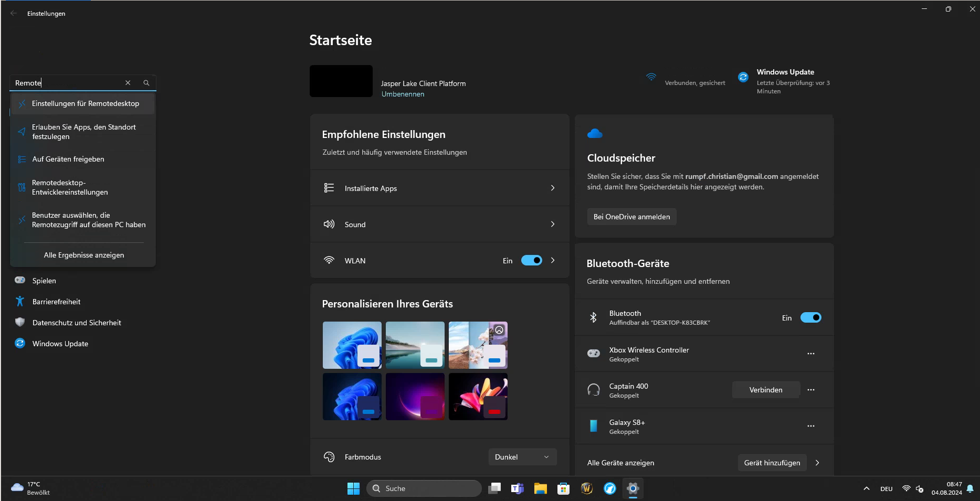Viewport: 980px width, 501px height.
Task: Open the Farbmodus dropdown set to Dunkel
Action: point(522,457)
